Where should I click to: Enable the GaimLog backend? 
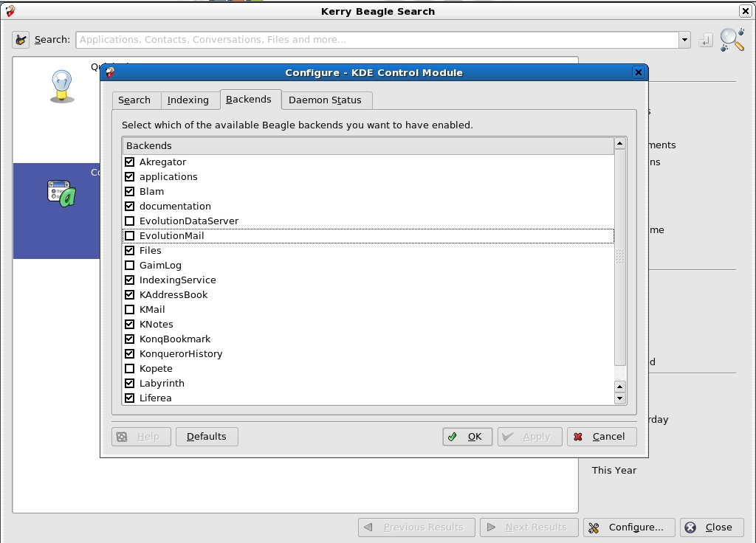[129, 265]
